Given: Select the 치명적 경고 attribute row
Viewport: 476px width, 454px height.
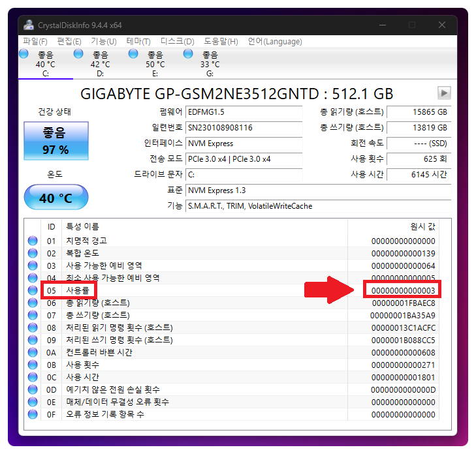Looking at the screenshot, I should 232,241.
